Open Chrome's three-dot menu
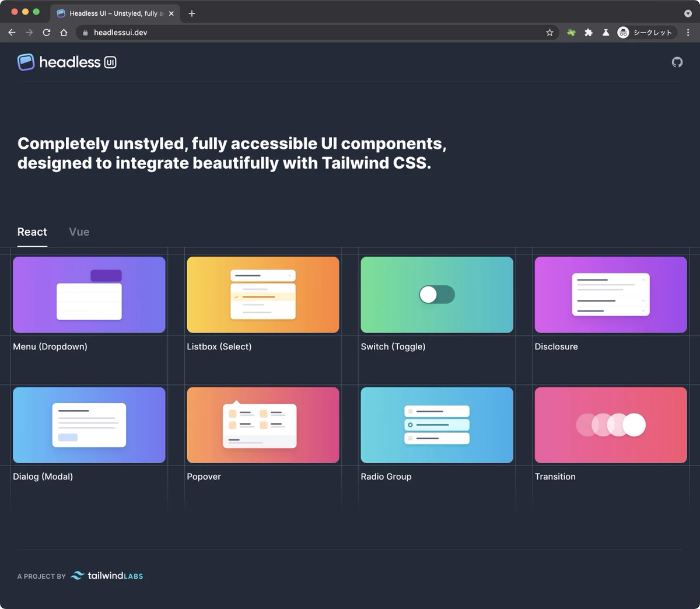 click(688, 33)
